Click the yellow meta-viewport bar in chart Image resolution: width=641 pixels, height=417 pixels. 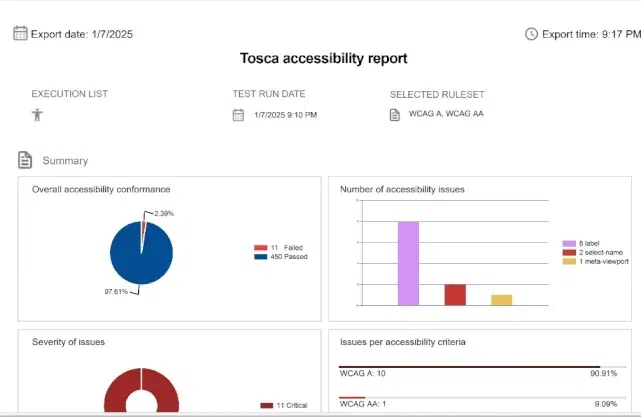(501, 299)
